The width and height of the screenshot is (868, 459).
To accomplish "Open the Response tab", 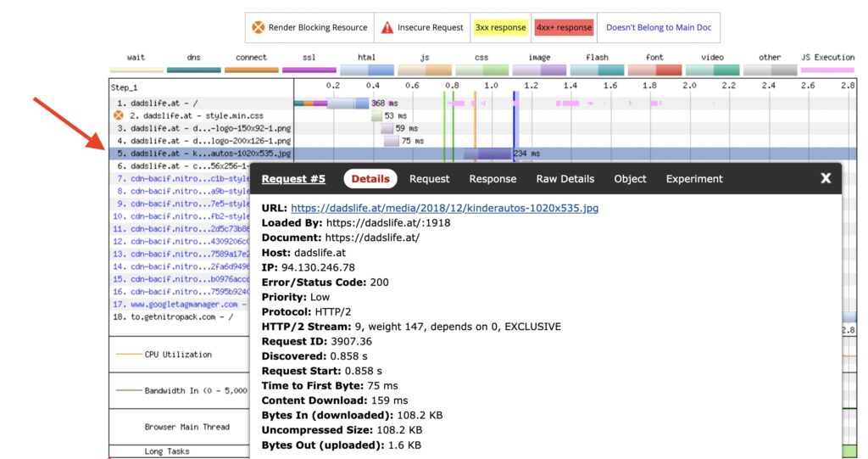I will (x=492, y=179).
